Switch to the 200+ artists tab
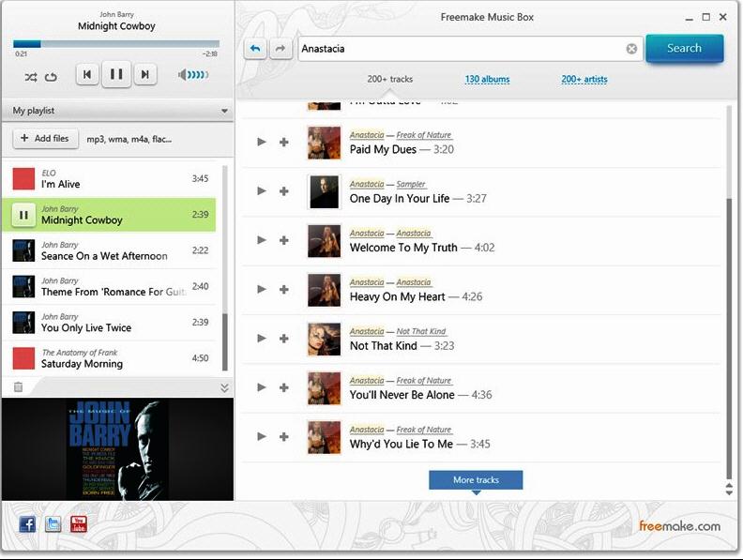Screen dimensions: 743x560 [x=584, y=80]
